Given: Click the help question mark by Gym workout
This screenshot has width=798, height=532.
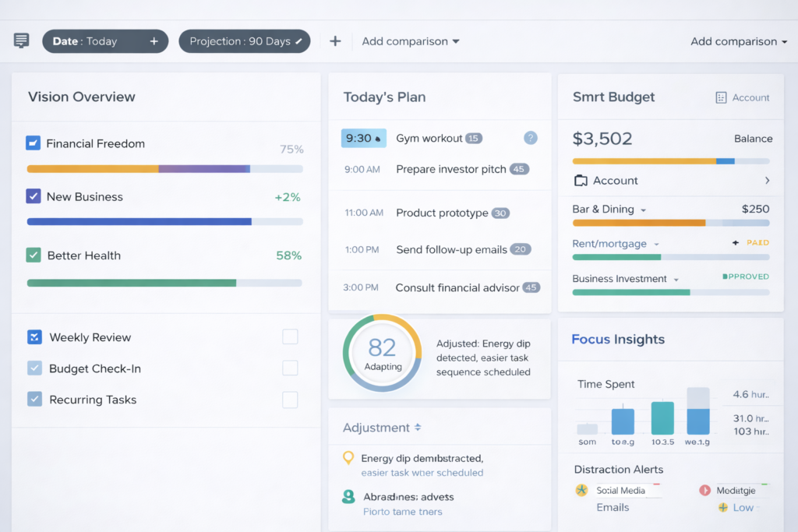Looking at the screenshot, I should point(531,138).
